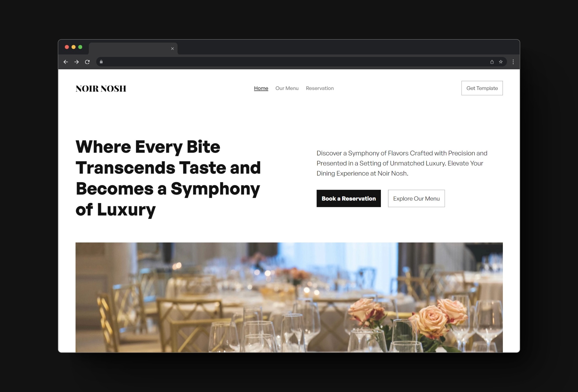Viewport: 578px width, 392px height.
Task: Click the Book a Reservation button
Action: point(349,198)
